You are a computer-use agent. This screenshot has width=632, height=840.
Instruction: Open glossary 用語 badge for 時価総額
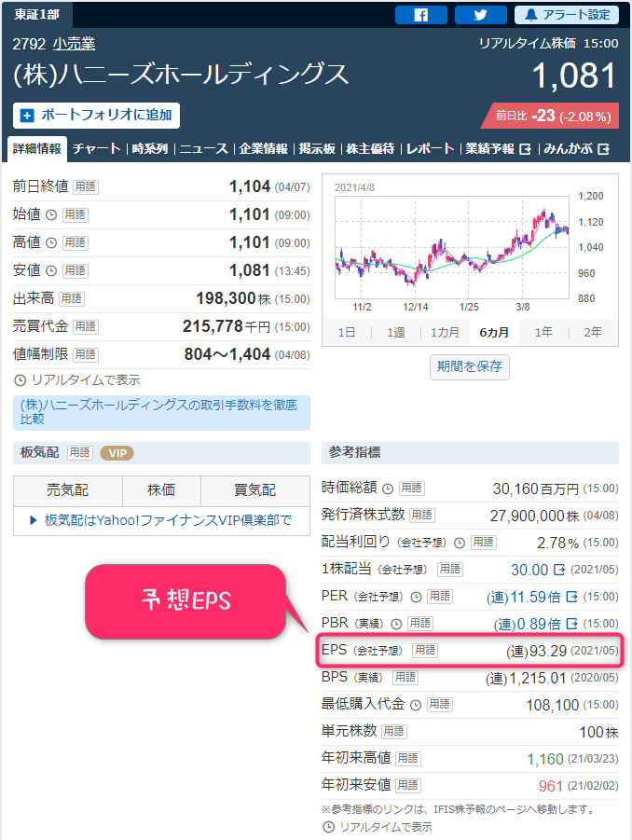click(412, 488)
